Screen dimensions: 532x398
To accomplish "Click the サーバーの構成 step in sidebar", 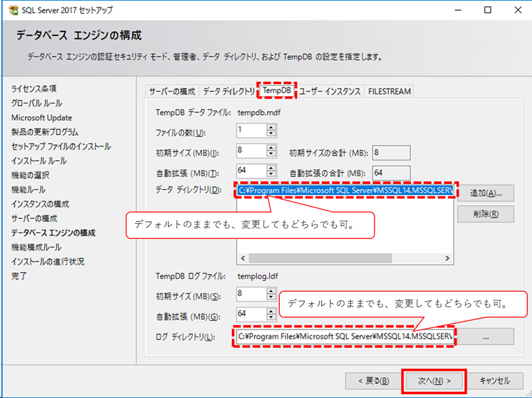I will (34, 218).
